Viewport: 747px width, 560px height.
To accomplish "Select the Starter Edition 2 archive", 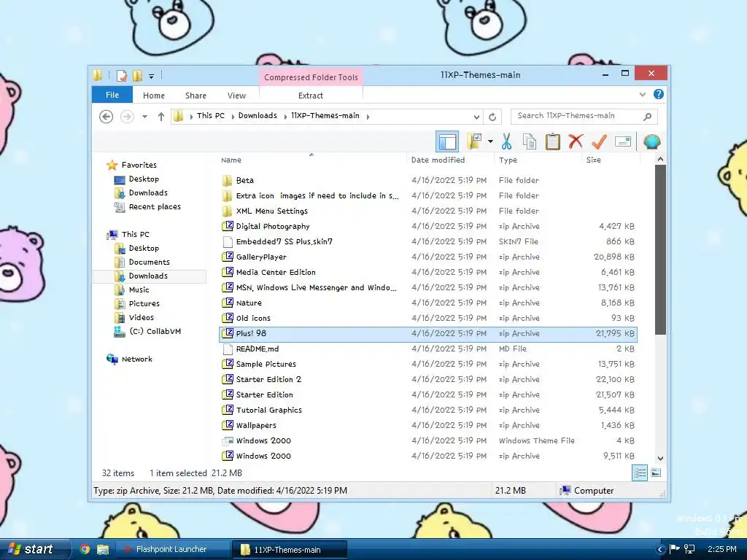I will pos(427,379).
